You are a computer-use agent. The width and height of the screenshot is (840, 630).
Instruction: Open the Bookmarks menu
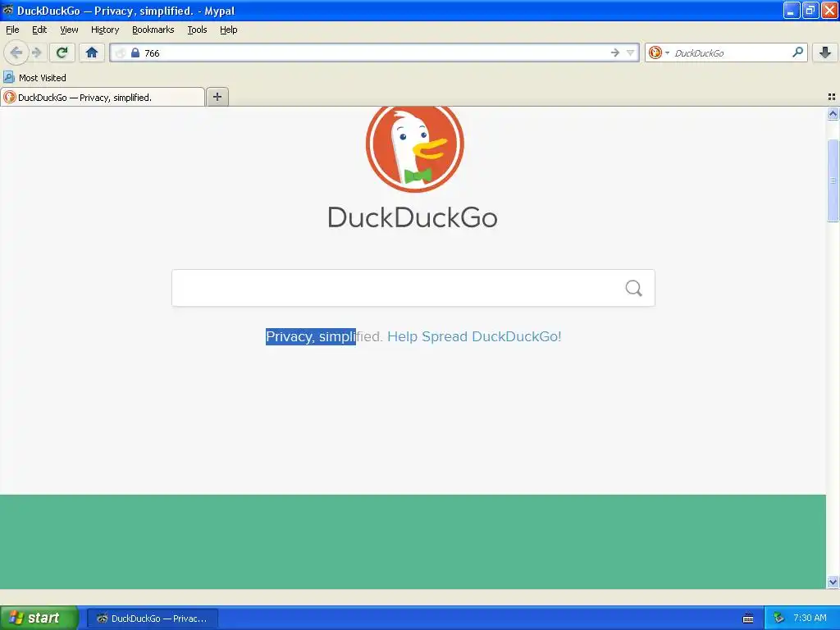[153, 30]
